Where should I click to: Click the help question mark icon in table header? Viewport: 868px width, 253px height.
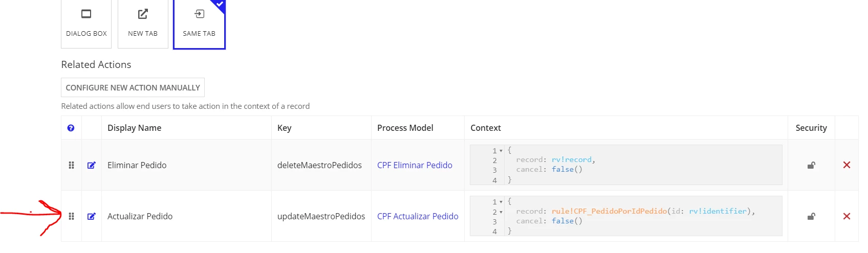click(x=71, y=128)
